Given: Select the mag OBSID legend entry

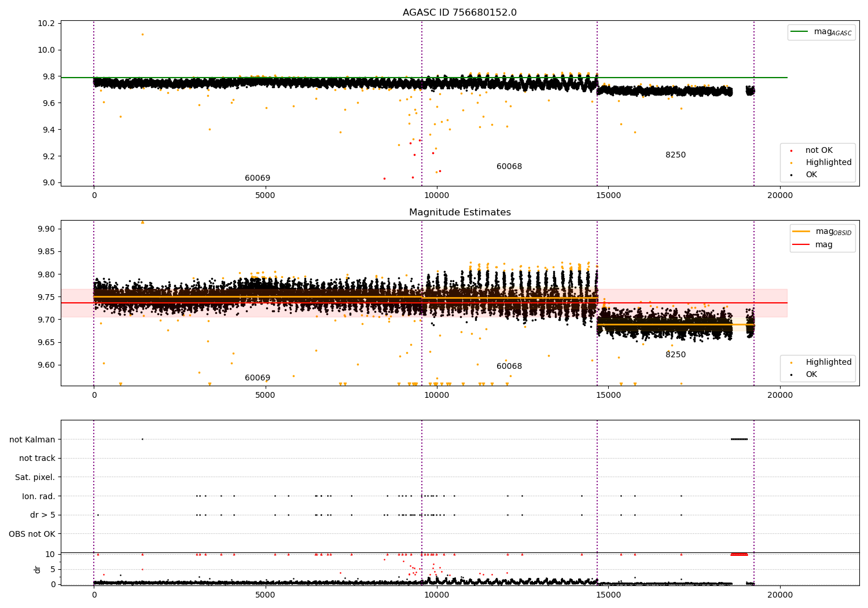Looking at the screenshot, I should (x=822, y=232).
